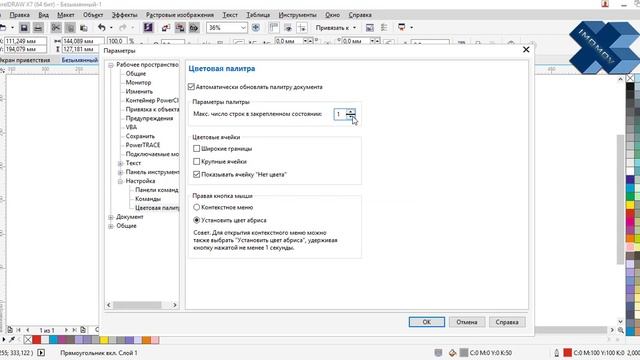Screen dimensions: 640x360
Task: Click the Export icon in the toolbar
Action: tap(180, 28)
